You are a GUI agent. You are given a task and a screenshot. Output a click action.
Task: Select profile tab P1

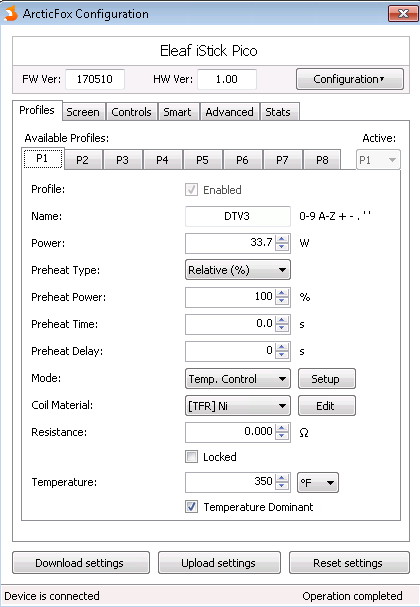coord(42,158)
